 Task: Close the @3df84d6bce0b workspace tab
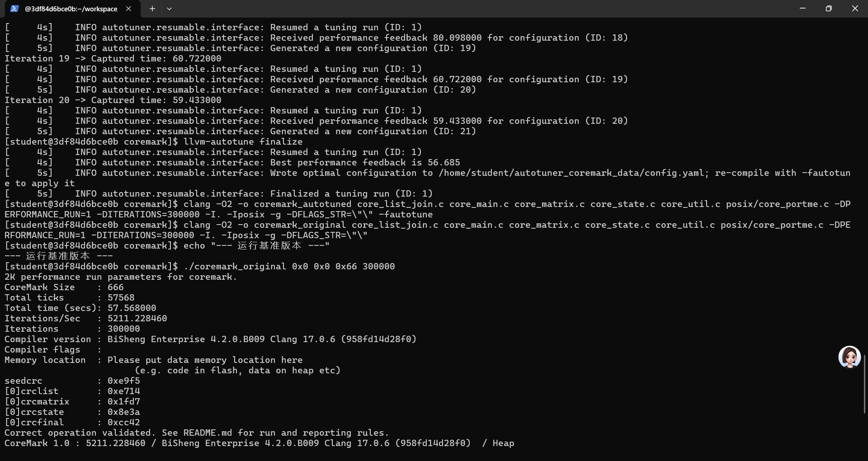click(128, 9)
